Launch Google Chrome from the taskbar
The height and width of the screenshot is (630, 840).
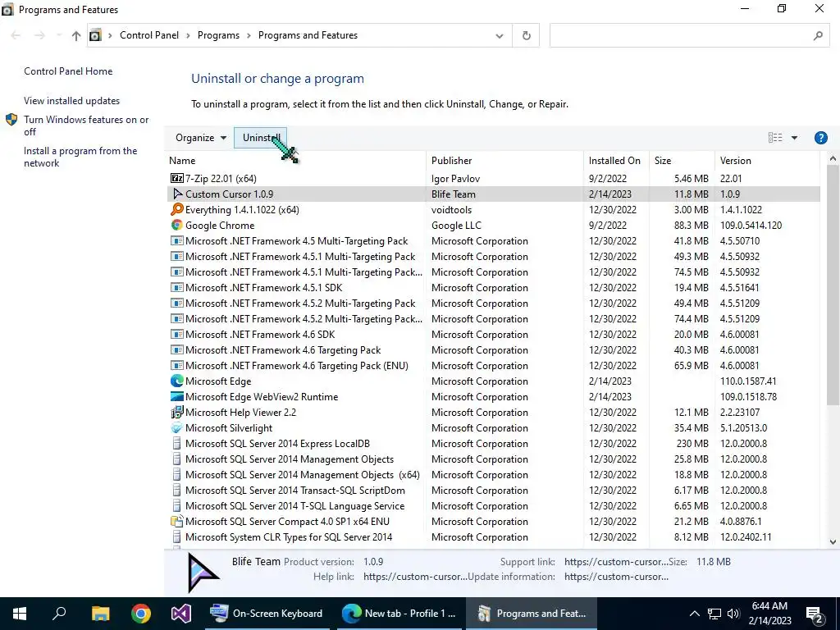pyautogui.click(x=141, y=614)
